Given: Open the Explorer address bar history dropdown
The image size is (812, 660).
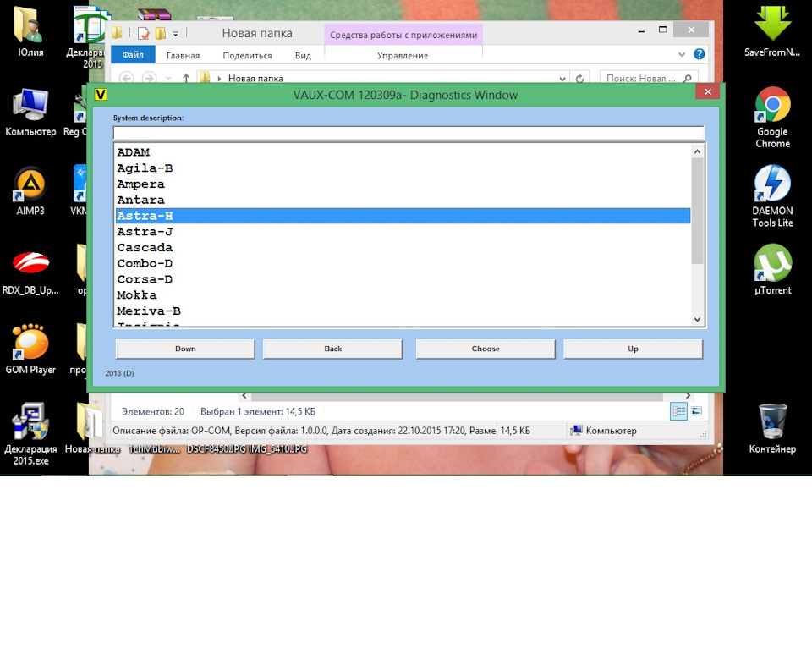Looking at the screenshot, I should click(x=562, y=78).
